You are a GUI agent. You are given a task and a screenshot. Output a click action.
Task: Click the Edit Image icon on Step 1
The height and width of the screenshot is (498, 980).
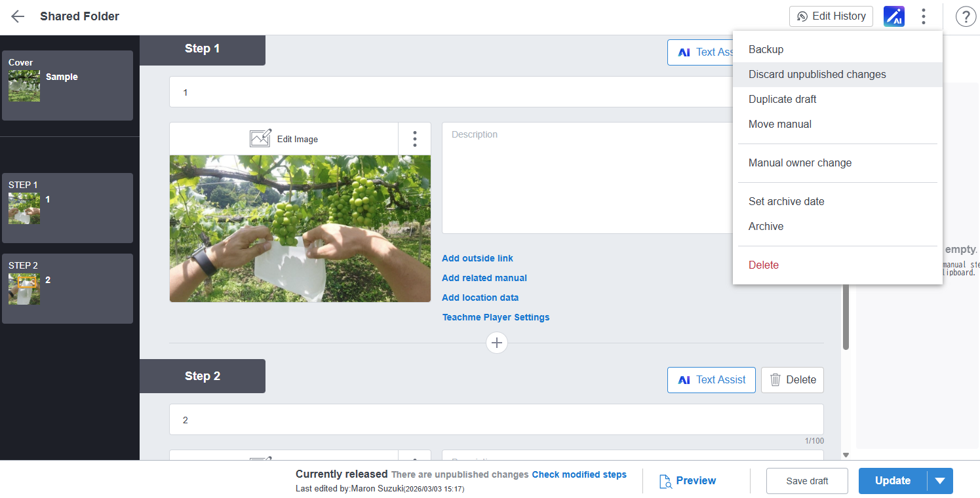click(x=261, y=138)
